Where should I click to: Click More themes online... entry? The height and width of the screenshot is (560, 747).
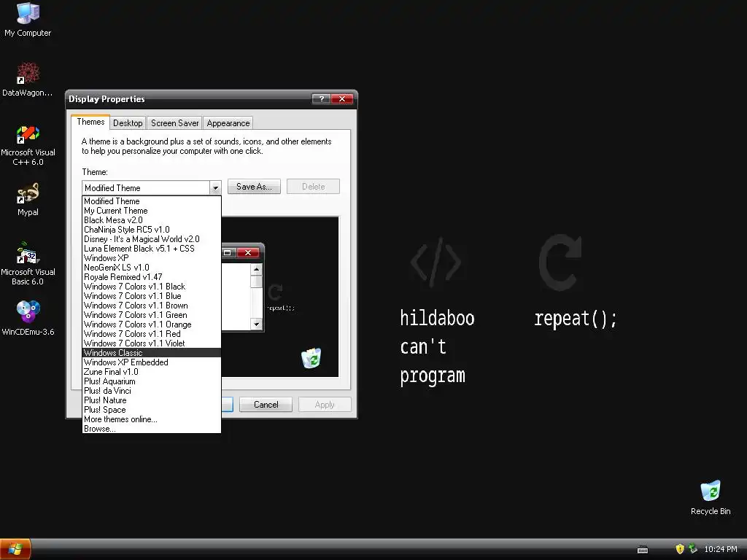pos(152,419)
